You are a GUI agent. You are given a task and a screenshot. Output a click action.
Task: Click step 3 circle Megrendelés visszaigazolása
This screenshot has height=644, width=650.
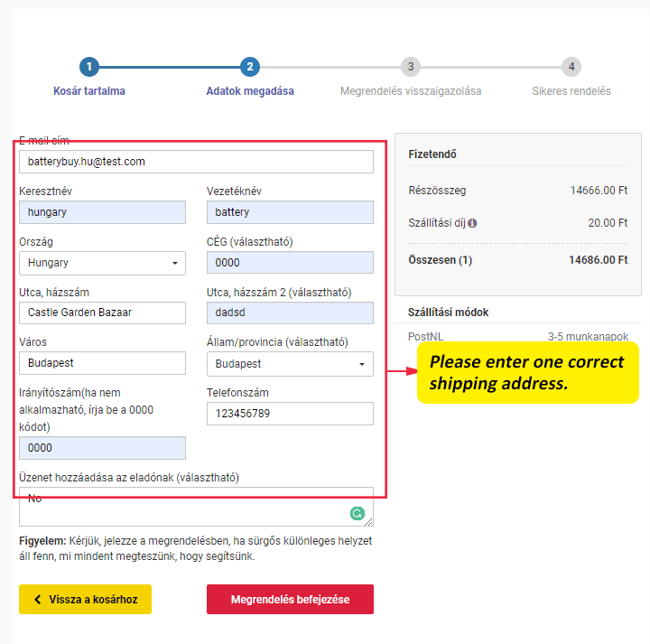pos(411,67)
